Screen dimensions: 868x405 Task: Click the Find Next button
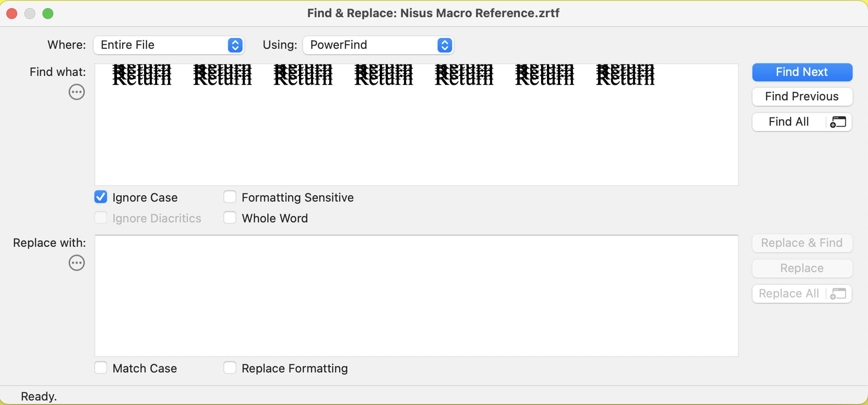(802, 72)
